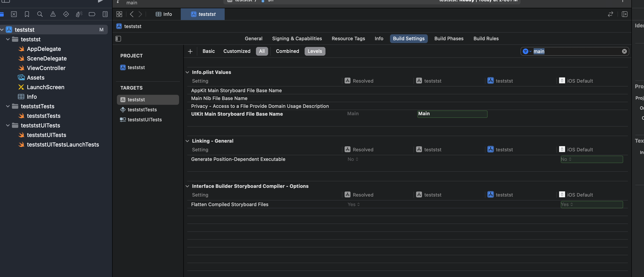The width and height of the screenshot is (644, 277).
Task: Select Main Nib File Base Name row
Action: [x=408, y=98]
